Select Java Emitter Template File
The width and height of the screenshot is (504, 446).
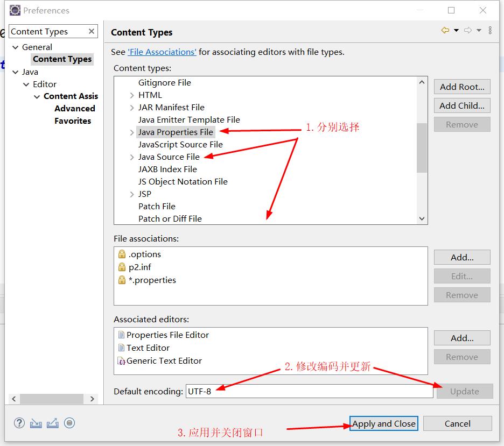(x=189, y=120)
